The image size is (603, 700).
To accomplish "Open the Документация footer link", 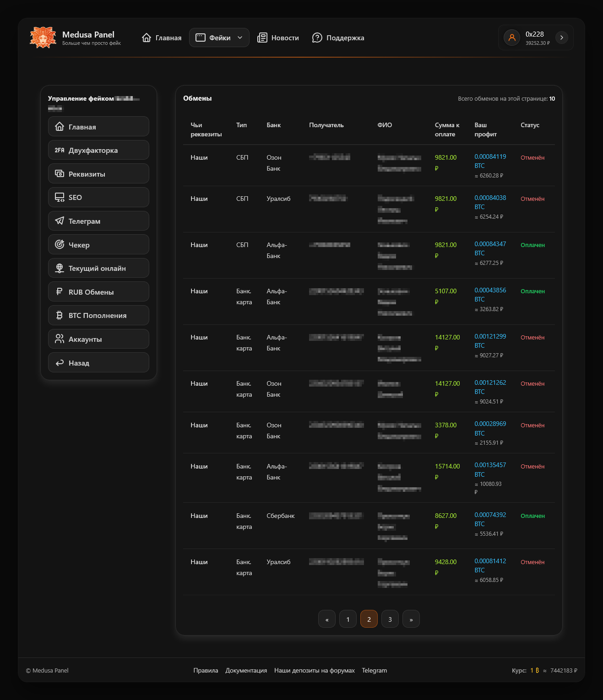I will [x=246, y=670].
